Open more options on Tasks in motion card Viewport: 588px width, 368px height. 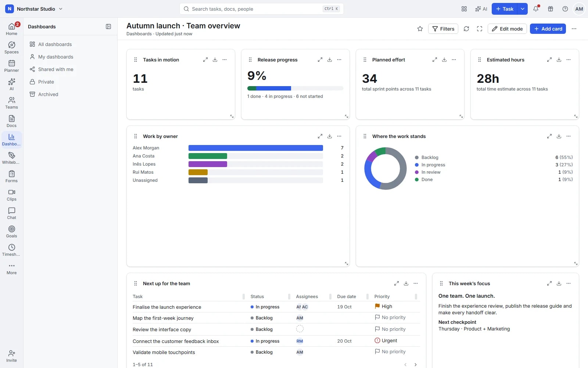pyautogui.click(x=225, y=60)
